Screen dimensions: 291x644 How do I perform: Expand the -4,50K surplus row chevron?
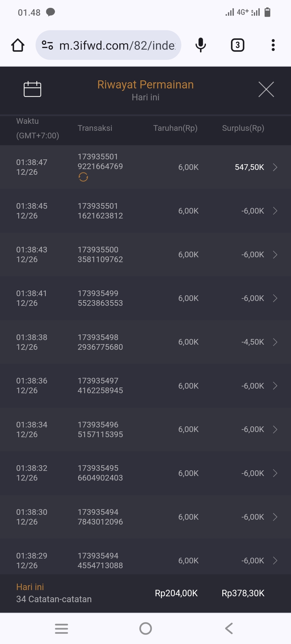275,342
